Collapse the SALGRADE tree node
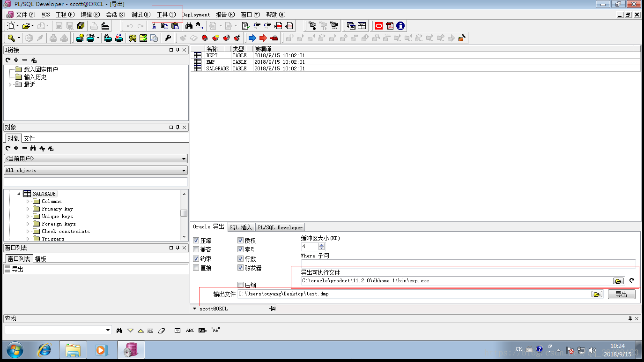This screenshot has height=362, width=644. 19,193
